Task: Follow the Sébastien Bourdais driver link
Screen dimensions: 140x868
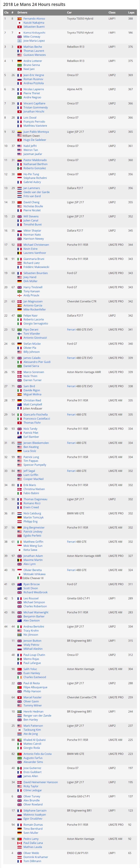Action: pos(36,273)
